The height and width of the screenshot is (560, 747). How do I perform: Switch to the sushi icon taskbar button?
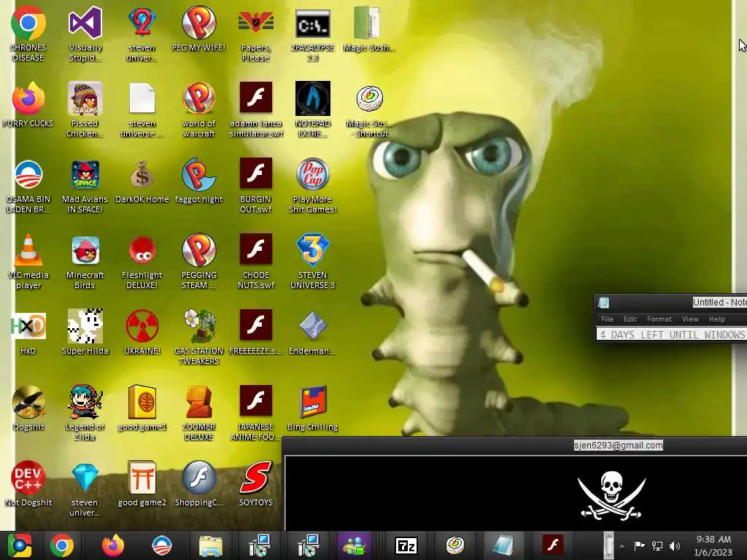(x=455, y=545)
